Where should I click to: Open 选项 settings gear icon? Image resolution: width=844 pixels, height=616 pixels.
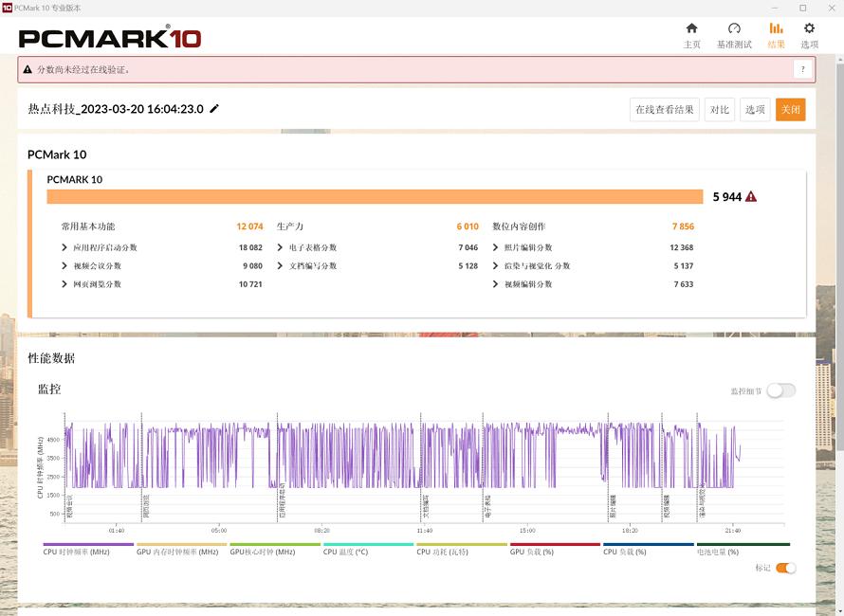coord(808,28)
